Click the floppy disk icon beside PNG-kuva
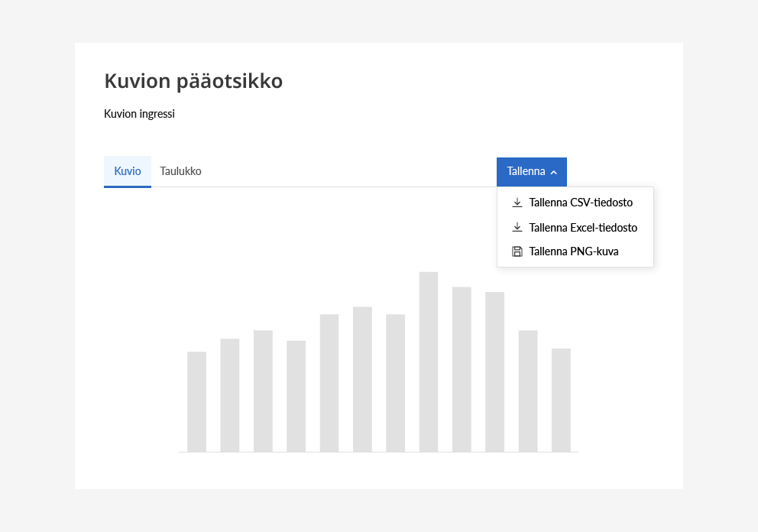Screen dimensions: 758x532 [517, 251]
